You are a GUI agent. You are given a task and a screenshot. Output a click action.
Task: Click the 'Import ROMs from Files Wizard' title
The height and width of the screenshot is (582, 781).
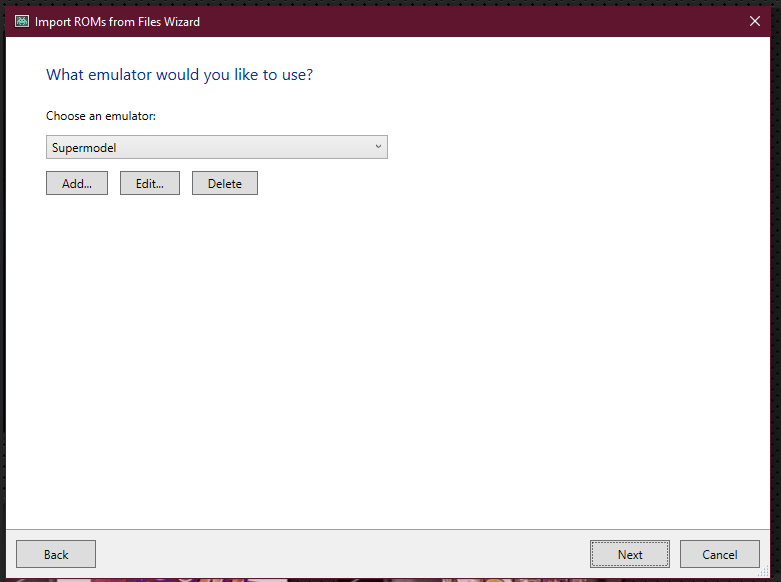pyautogui.click(x=117, y=21)
